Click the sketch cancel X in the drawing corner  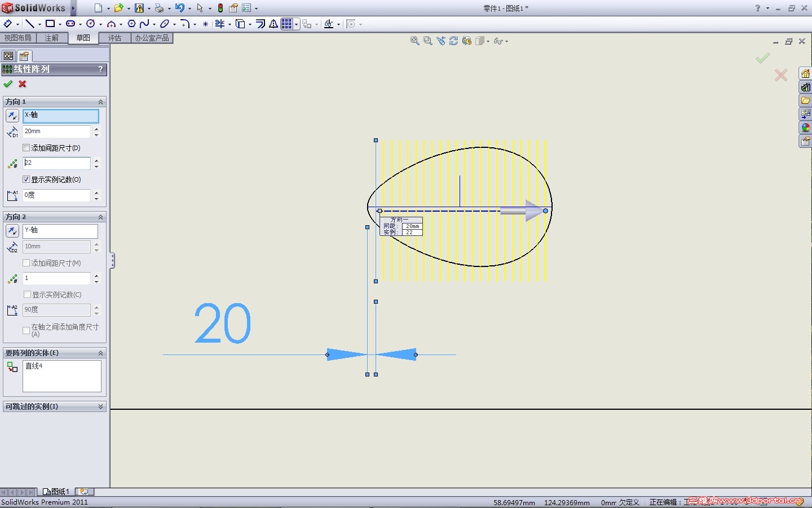tap(781, 75)
